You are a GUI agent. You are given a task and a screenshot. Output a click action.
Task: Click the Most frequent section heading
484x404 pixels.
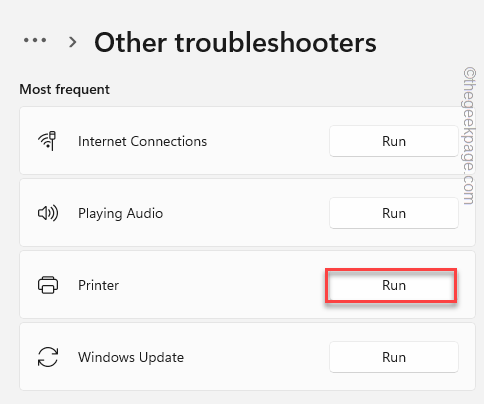pos(64,89)
